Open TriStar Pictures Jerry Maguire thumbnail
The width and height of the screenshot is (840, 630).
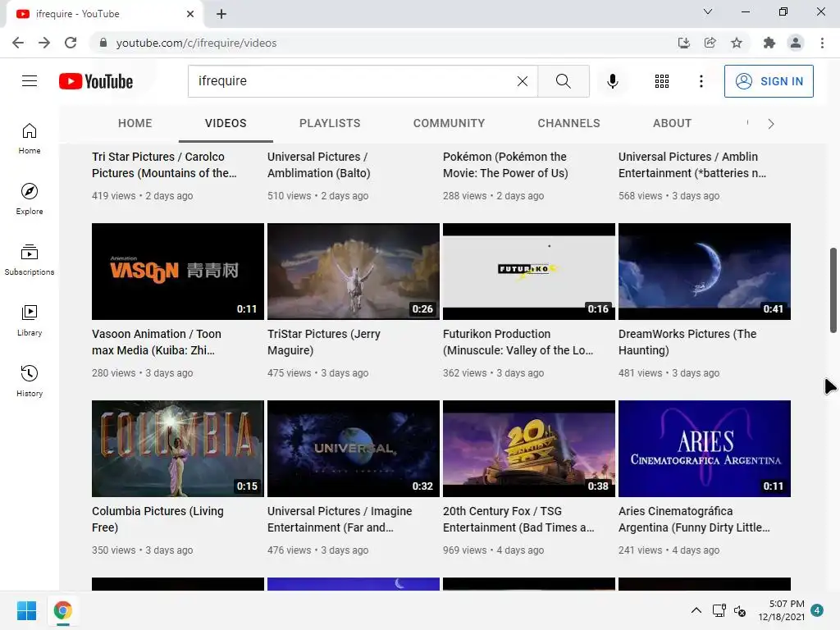[354, 272]
